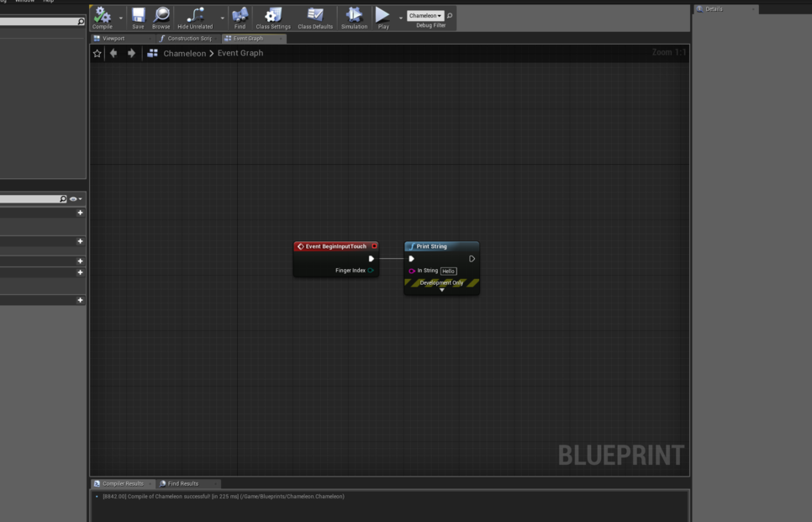Click the top-left panel search field
Screen dimensions: 812x522
[x=42, y=21]
